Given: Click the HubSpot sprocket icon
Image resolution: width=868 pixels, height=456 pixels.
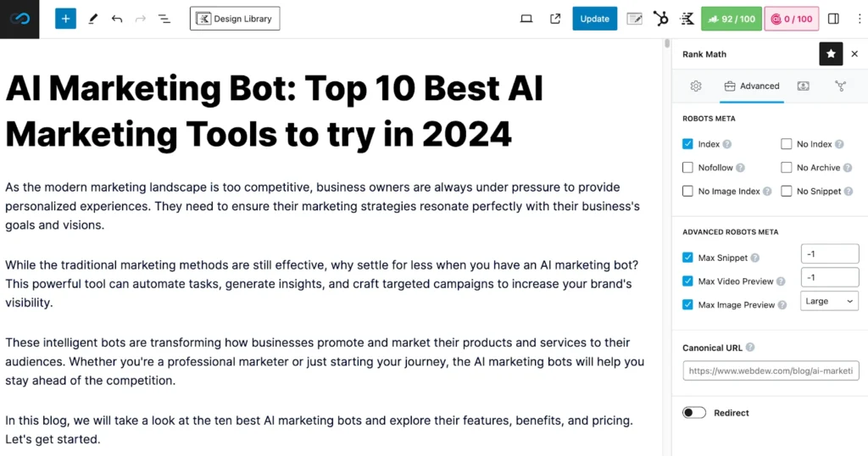Looking at the screenshot, I should point(661,19).
